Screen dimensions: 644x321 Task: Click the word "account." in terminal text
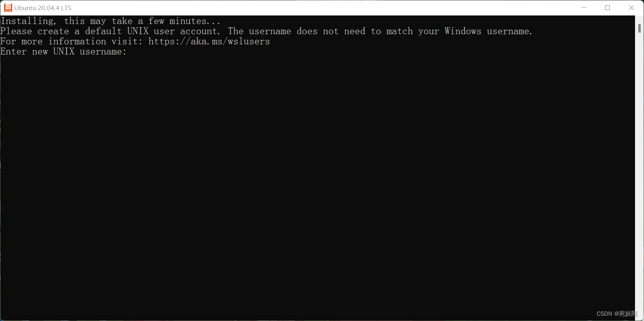(x=200, y=31)
